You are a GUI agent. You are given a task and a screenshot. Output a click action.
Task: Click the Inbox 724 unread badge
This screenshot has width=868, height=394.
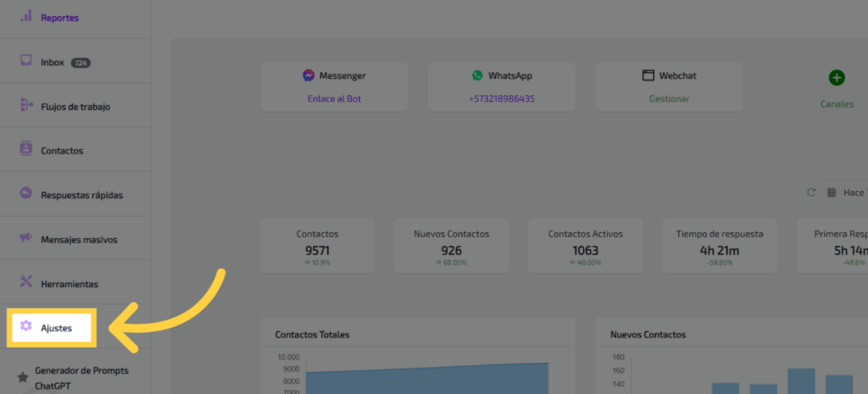pyautogui.click(x=81, y=63)
